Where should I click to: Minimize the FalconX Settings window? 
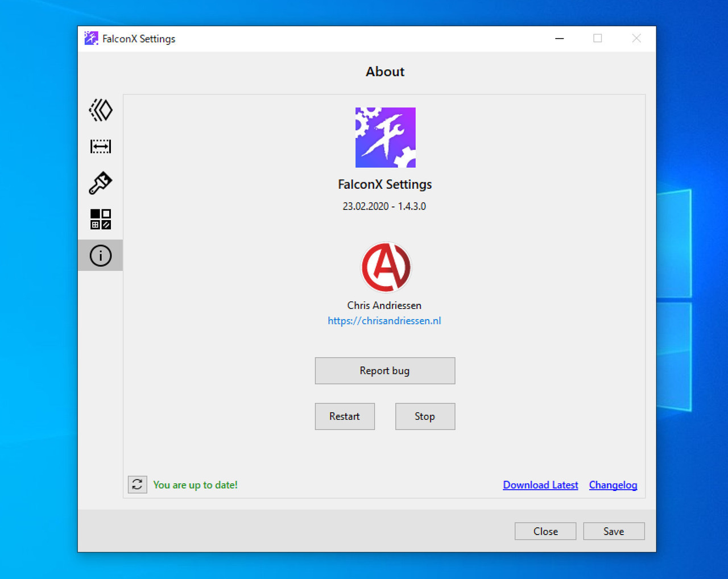560,39
